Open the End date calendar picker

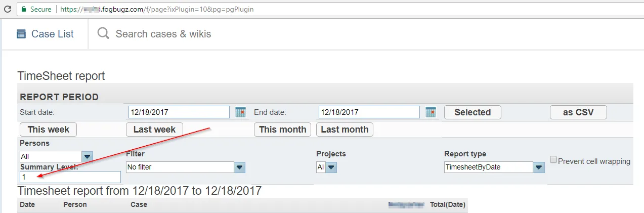[431, 112]
